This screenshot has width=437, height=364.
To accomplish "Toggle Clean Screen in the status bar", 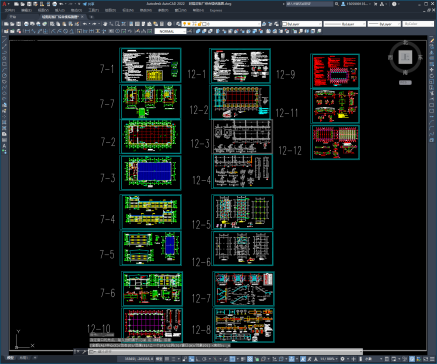I will (426, 359).
